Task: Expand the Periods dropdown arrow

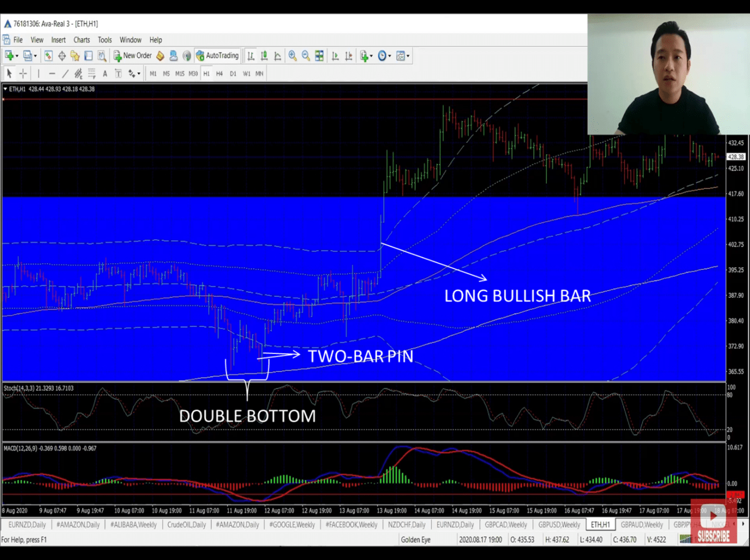Action: point(390,56)
